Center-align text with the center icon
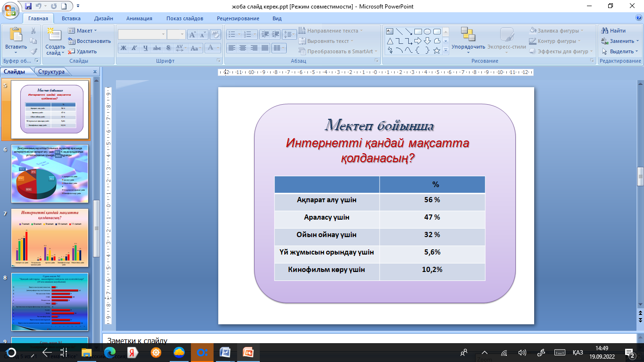 [x=243, y=48]
